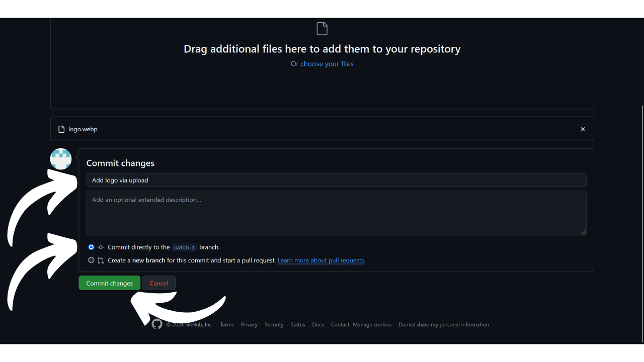Cancel the file upload

pyautogui.click(x=158, y=283)
